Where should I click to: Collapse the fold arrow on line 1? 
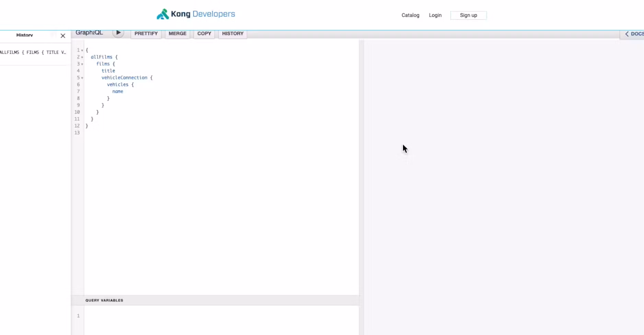[x=82, y=50]
